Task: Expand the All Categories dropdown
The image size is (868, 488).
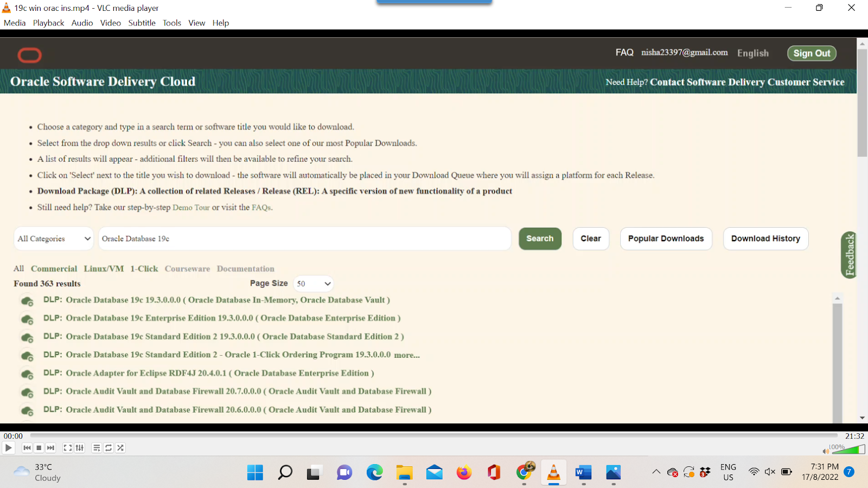Action: click(x=54, y=239)
